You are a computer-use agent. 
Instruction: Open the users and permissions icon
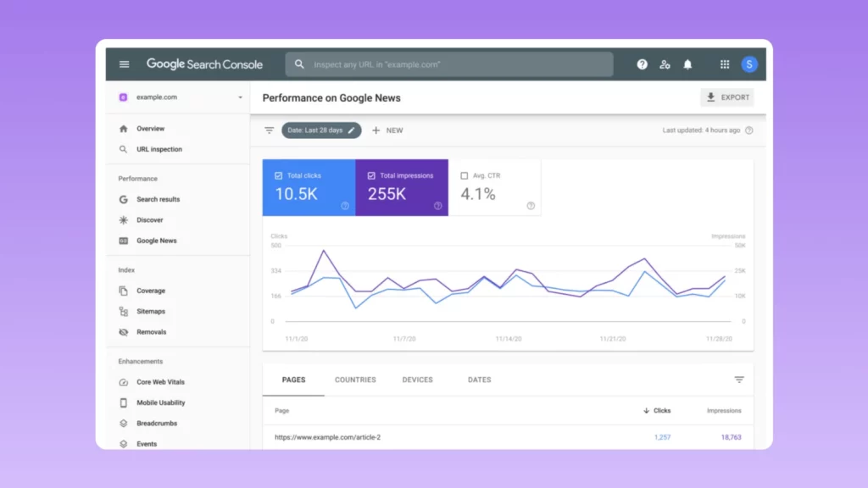click(x=665, y=64)
